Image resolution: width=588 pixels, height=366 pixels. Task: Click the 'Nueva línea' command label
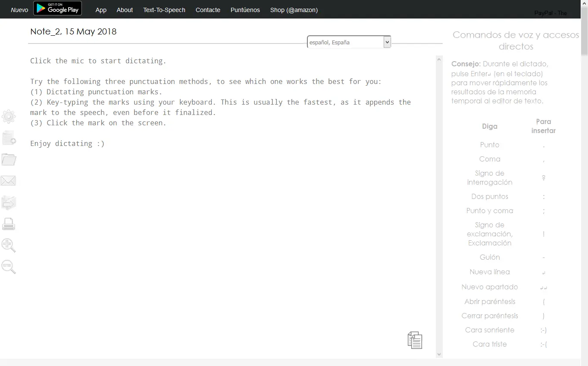tap(490, 272)
